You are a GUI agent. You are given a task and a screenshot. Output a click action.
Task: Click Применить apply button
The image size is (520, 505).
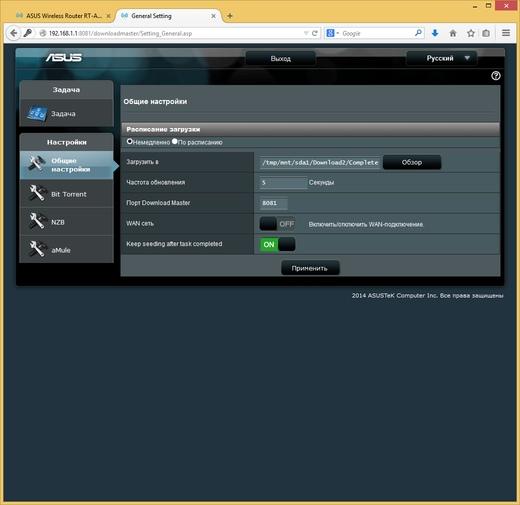point(310,268)
